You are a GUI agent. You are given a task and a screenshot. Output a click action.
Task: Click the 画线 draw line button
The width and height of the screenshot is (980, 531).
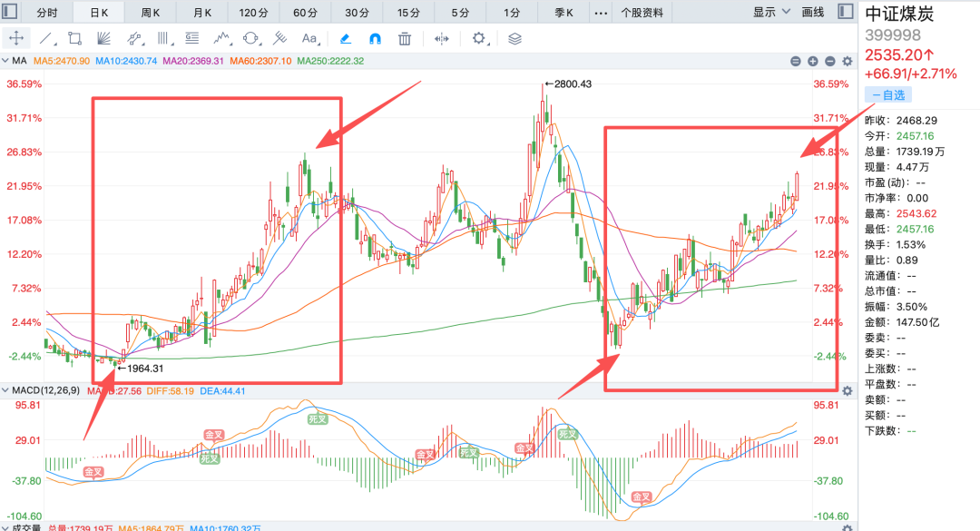pos(812,12)
